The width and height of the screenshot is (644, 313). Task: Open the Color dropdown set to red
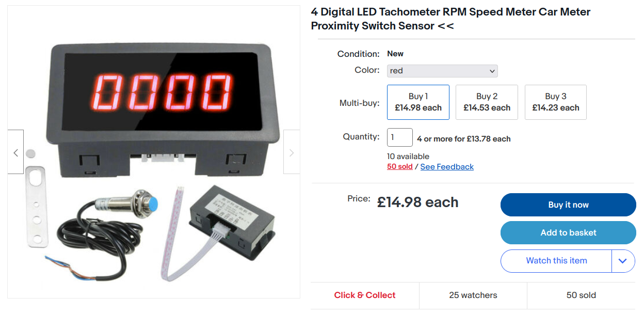(x=442, y=71)
